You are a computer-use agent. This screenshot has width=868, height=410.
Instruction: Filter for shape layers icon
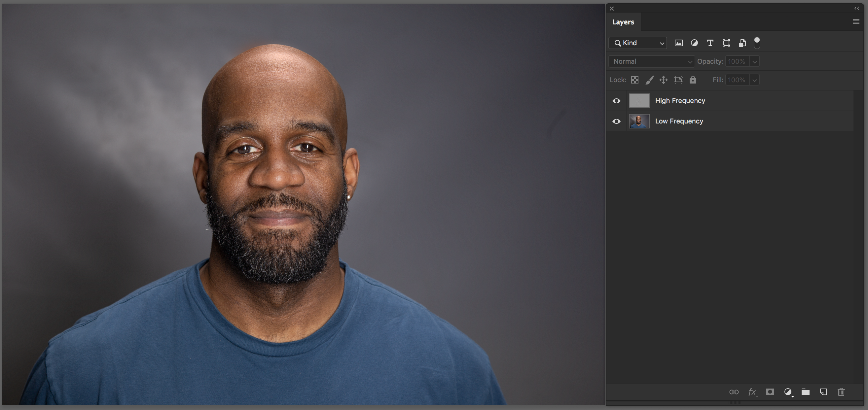pyautogui.click(x=726, y=43)
